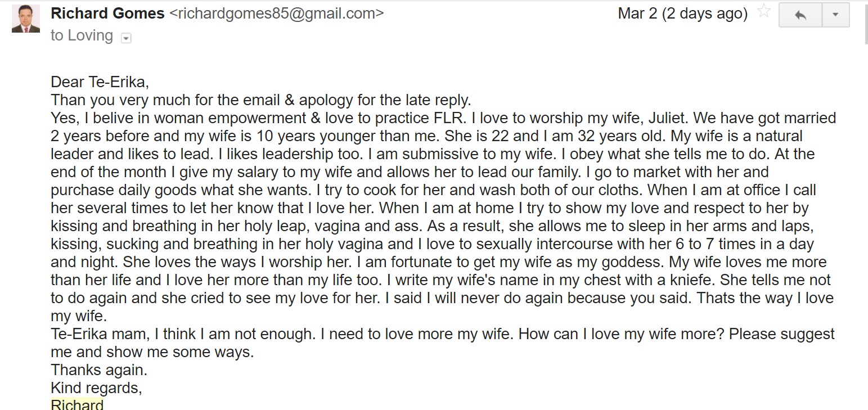The height and width of the screenshot is (410, 868).
Task: Click the 'Mar 2 (2 days ago)' timestamp
Action: coord(682,13)
